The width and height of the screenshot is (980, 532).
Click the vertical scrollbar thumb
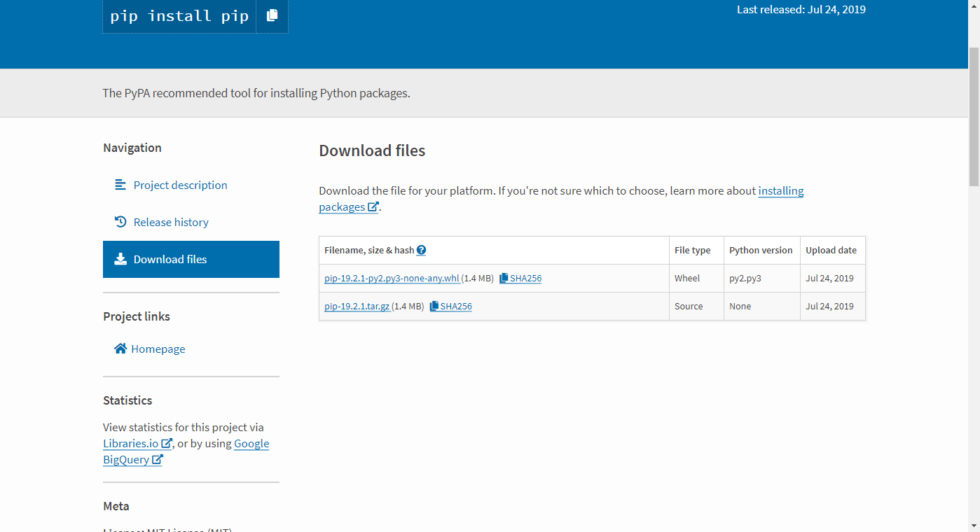974,116
